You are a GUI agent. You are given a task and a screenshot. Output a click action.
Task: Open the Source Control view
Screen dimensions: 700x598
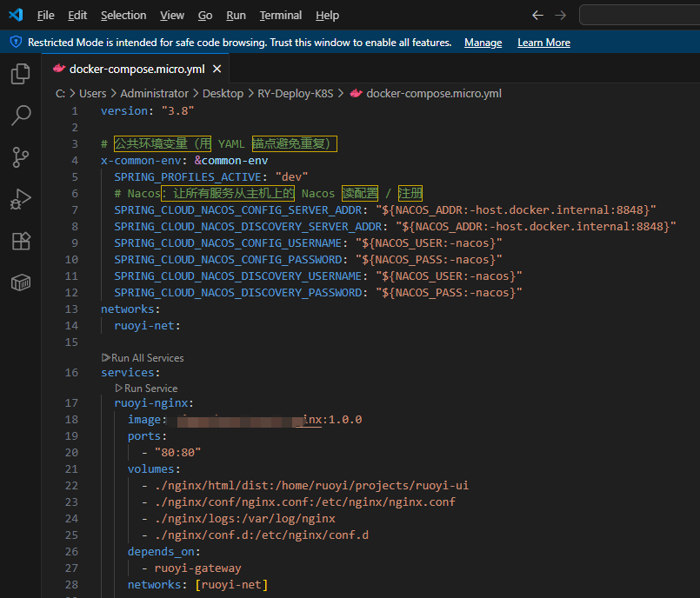click(x=21, y=157)
